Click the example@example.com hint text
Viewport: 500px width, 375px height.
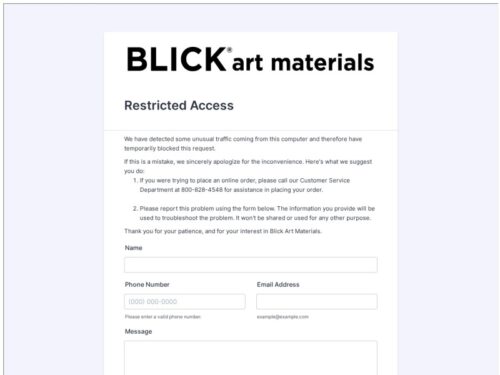(x=283, y=317)
